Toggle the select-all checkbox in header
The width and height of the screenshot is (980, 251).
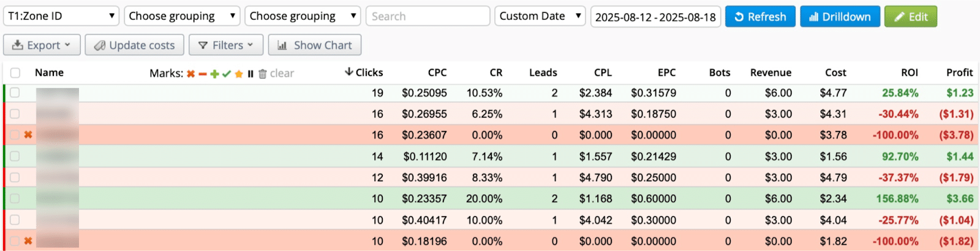tap(15, 73)
